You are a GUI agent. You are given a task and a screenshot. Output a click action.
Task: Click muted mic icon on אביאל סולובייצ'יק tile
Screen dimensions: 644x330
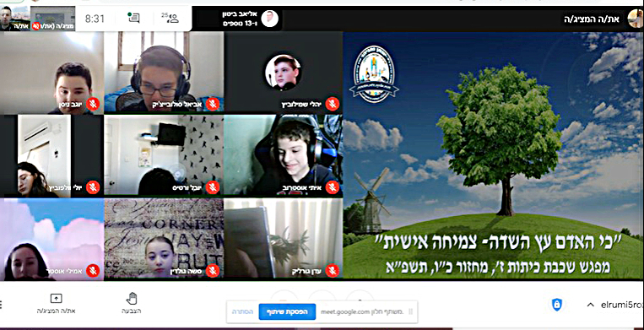click(x=213, y=104)
